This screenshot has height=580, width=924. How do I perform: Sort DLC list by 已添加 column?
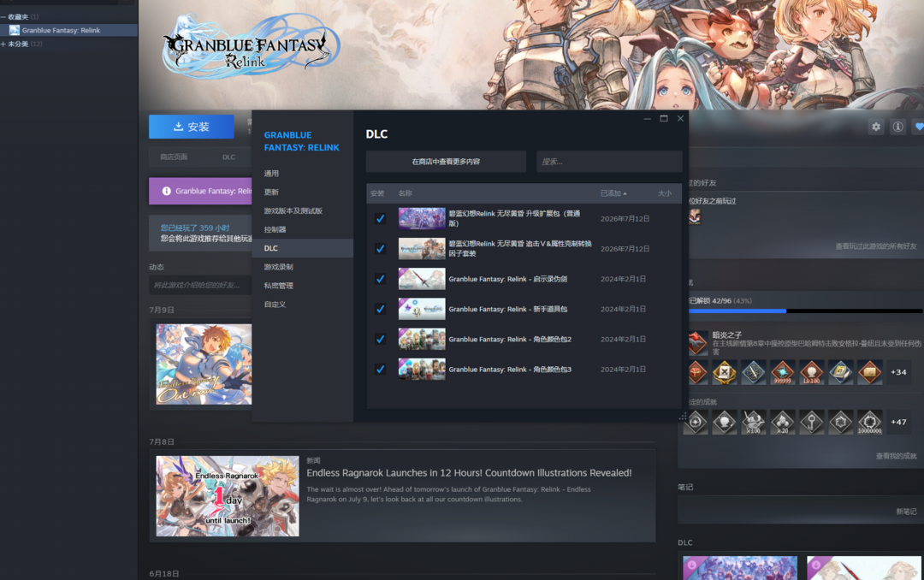[x=613, y=193]
